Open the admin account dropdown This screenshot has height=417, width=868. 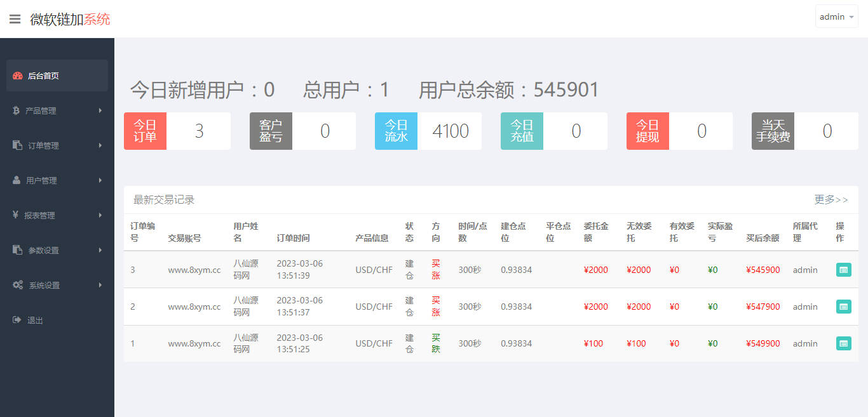click(x=836, y=17)
